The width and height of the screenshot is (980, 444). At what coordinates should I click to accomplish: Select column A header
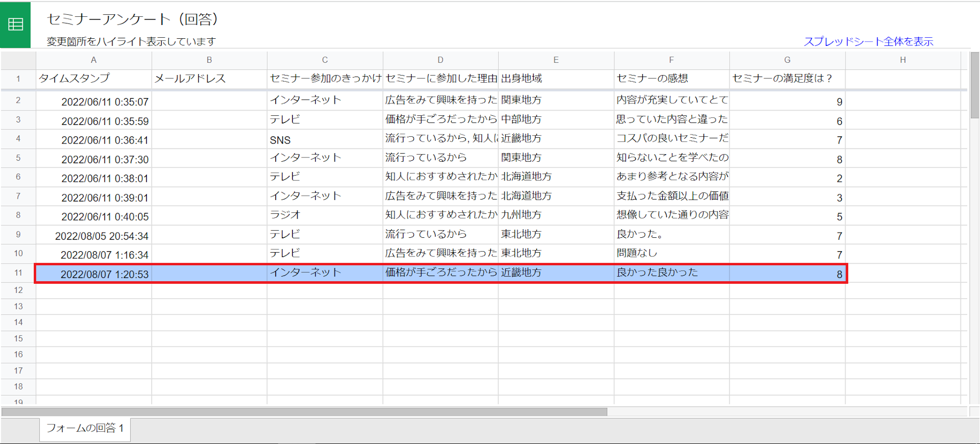[x=94, y=60]
